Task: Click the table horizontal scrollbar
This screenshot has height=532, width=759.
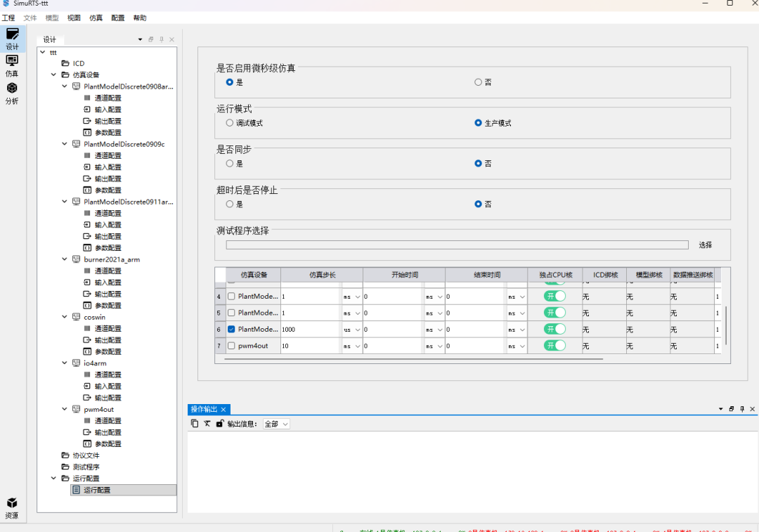Action: pyautogui.click(x=414, y=359)
